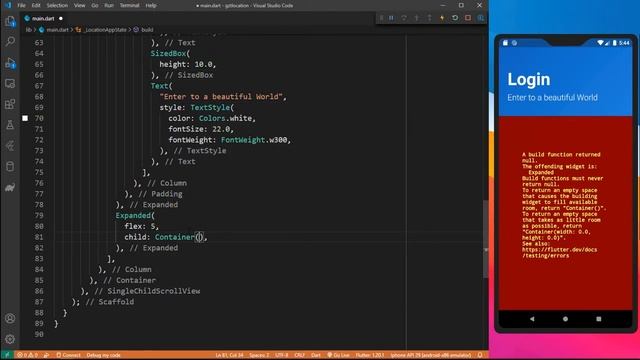Click Debug my code status item
Viewport: 640px width, 360px height.
coord(103,355)
